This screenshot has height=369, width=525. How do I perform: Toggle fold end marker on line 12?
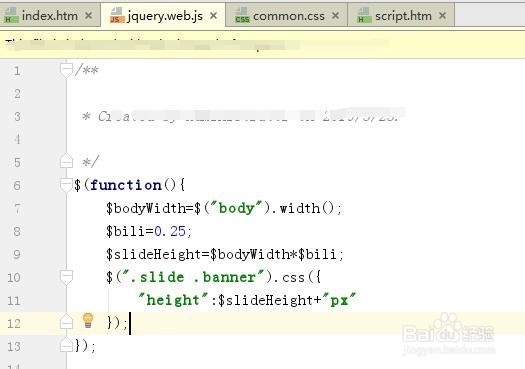coord(66,322)
